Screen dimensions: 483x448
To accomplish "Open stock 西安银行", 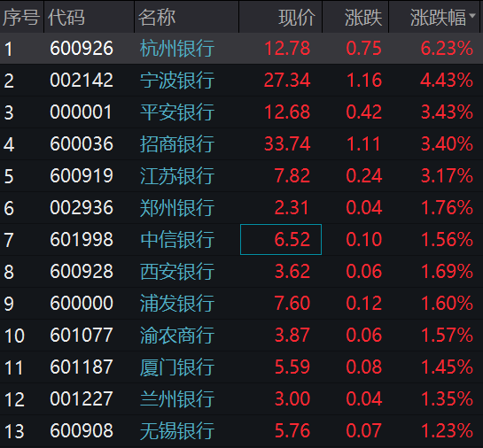I will (x=177, y=272).
